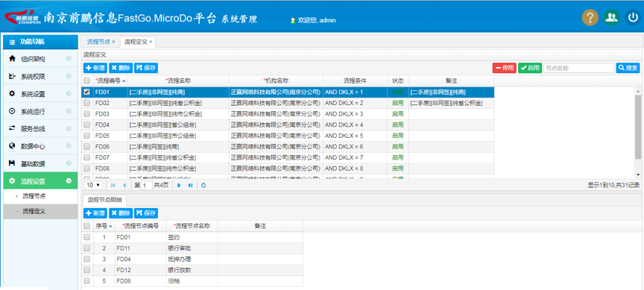Click 保存 in the 流程定义 toolbar
This screenshot has height=290, width=644.
coord(146,68)
